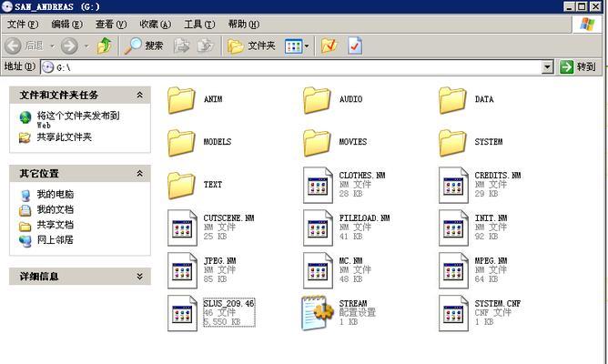The width and height of the screenshot is (608, 364).
Task: Select the FILELOAD.NM file icon
Action: click(318, 227)
